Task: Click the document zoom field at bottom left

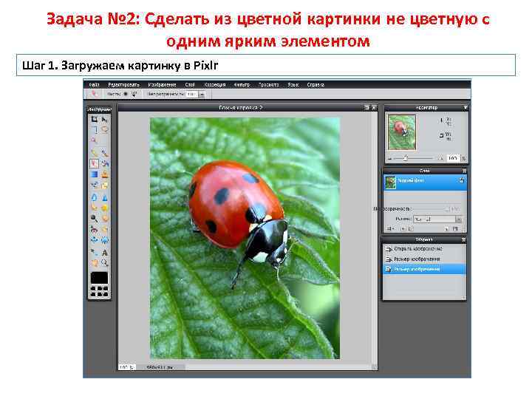Action: coord(127,367)
